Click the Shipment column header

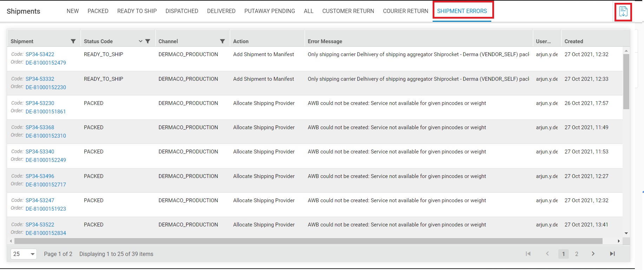click(22, 41)
